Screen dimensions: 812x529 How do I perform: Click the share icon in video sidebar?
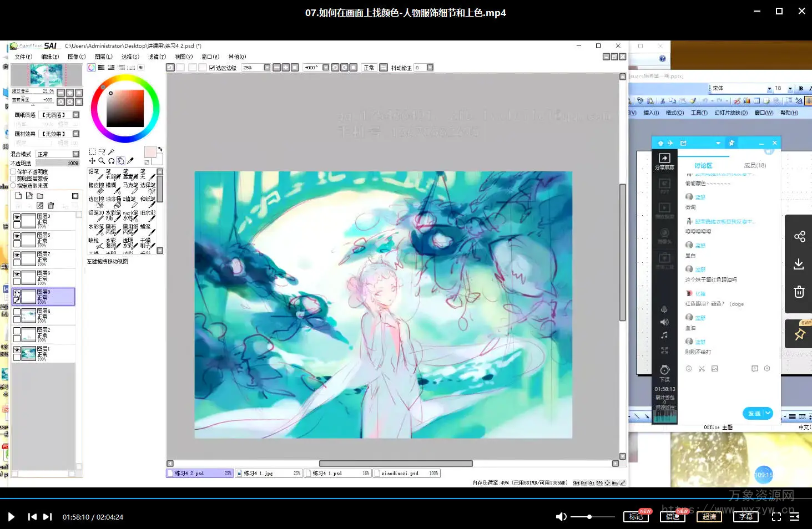coord(799,237)
